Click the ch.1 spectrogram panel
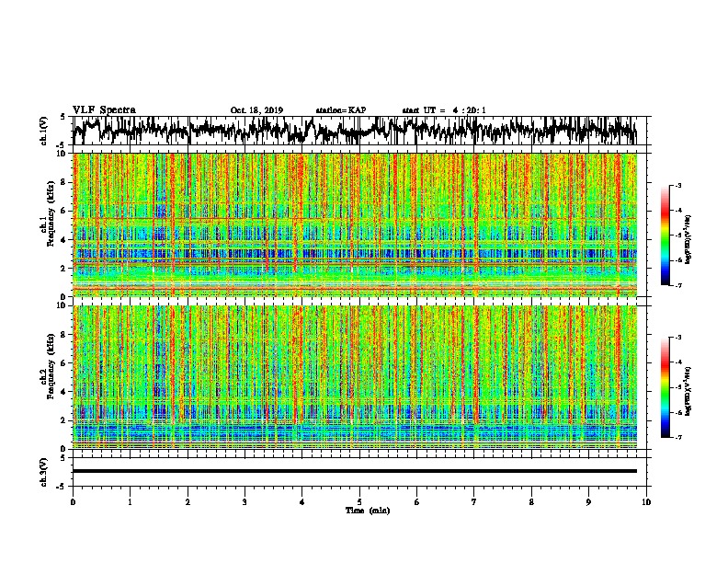This screenshot has height=563, width=728. tap(355, 224)
